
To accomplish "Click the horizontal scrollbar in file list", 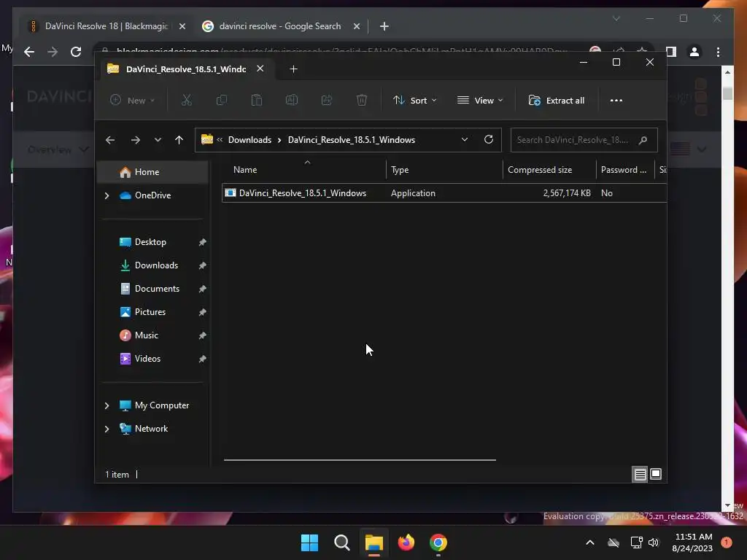I will tap(360, 460).
